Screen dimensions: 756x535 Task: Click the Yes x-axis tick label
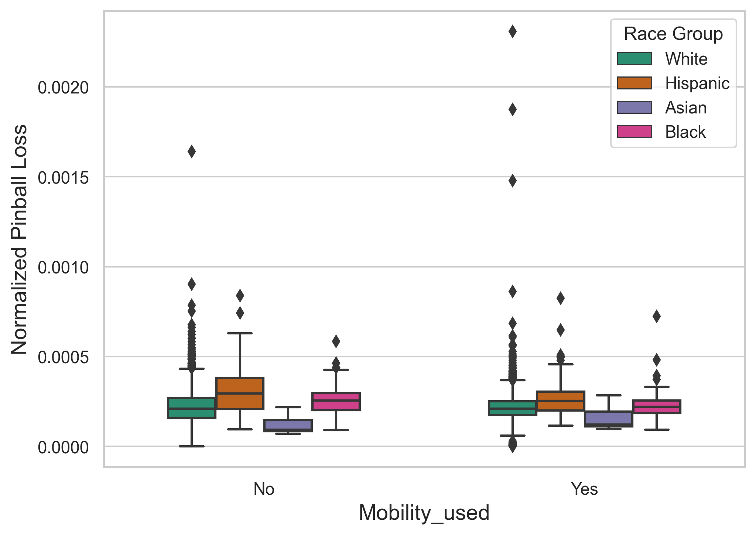pos(584,489)
